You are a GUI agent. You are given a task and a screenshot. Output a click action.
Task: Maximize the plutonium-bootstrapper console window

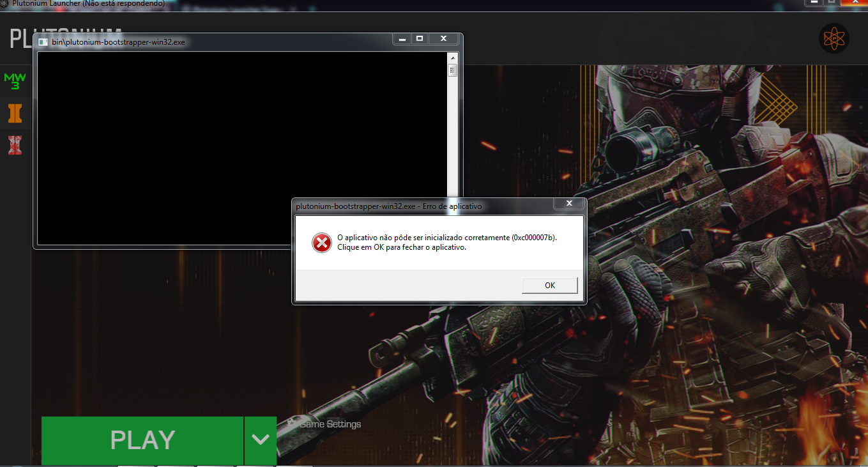coord(420,40)
